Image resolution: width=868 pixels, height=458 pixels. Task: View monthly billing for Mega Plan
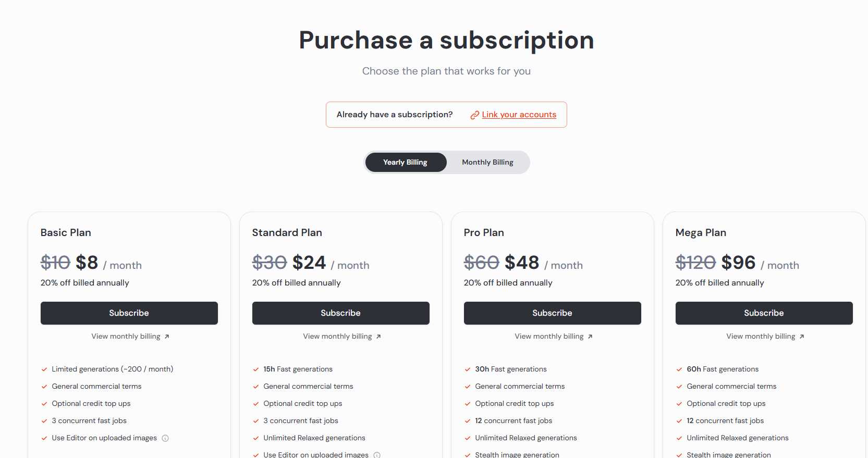pos(761,337)
